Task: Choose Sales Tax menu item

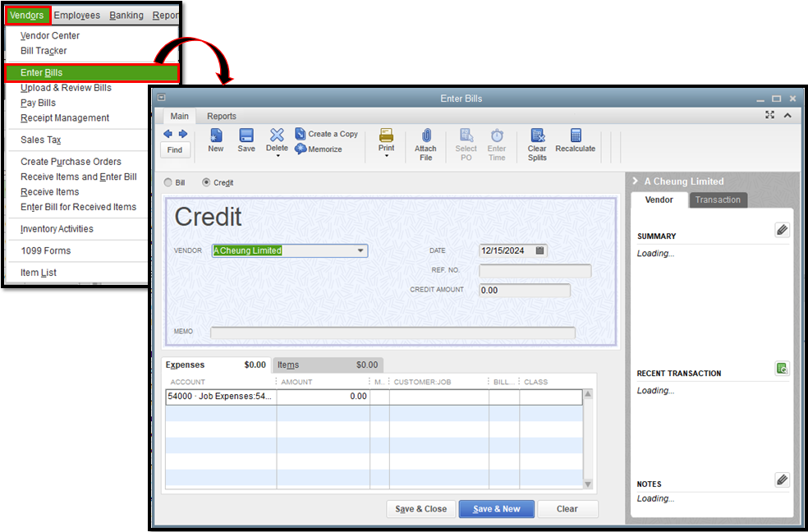Action: tap(41, 140)
